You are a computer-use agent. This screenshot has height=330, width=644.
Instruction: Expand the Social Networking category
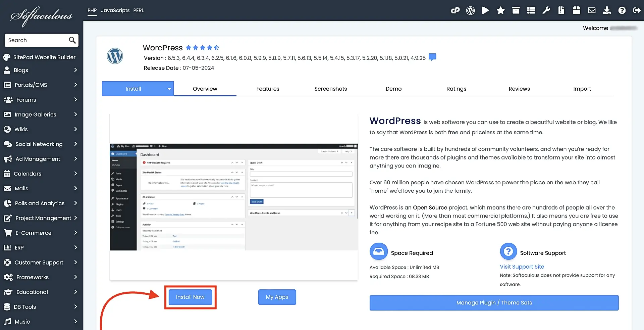(x=39, y=144)
